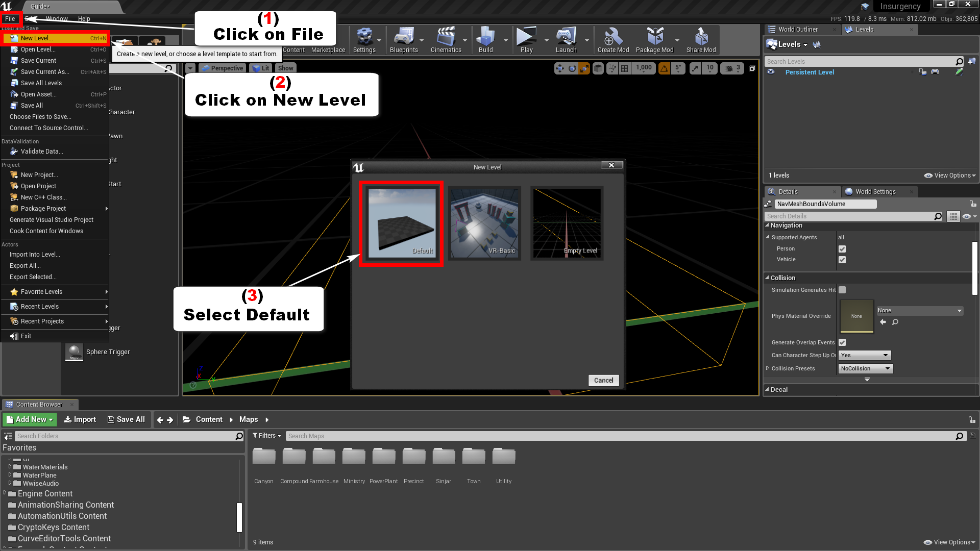This screenshot has width=980, height=551.
Task: Toggle the sources panel icon beside Search Folders
Action: click(8, 436)
